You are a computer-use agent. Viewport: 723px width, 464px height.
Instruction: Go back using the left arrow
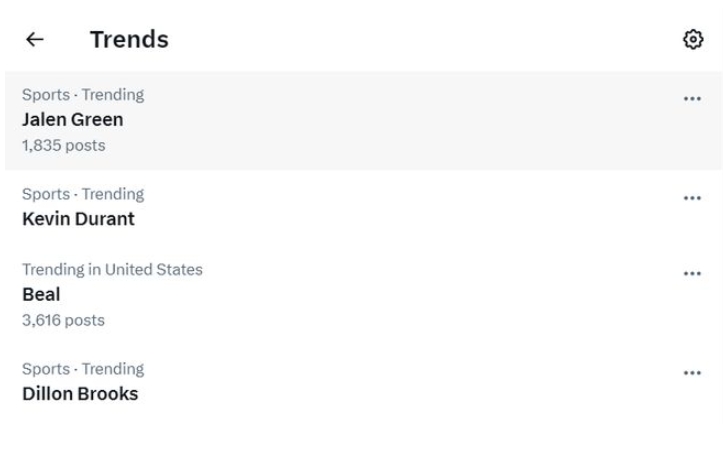click(x=35, y=39)
